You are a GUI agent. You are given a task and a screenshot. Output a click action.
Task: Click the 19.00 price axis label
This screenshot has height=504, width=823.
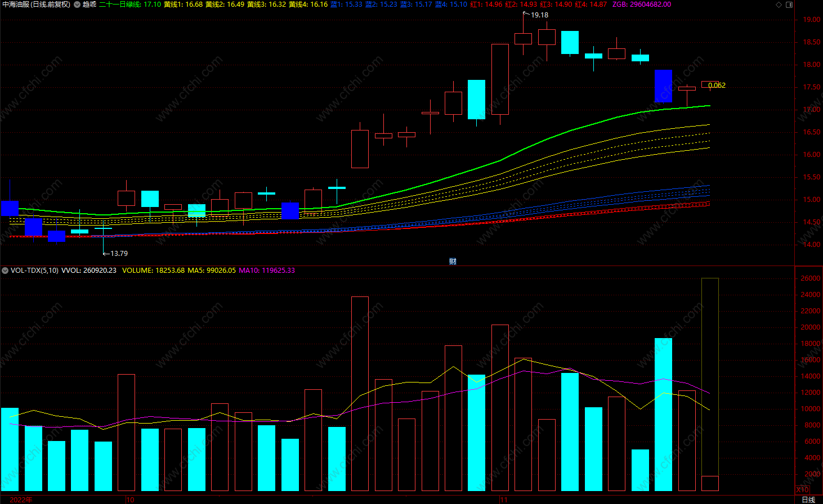click(x=811, y=20)
